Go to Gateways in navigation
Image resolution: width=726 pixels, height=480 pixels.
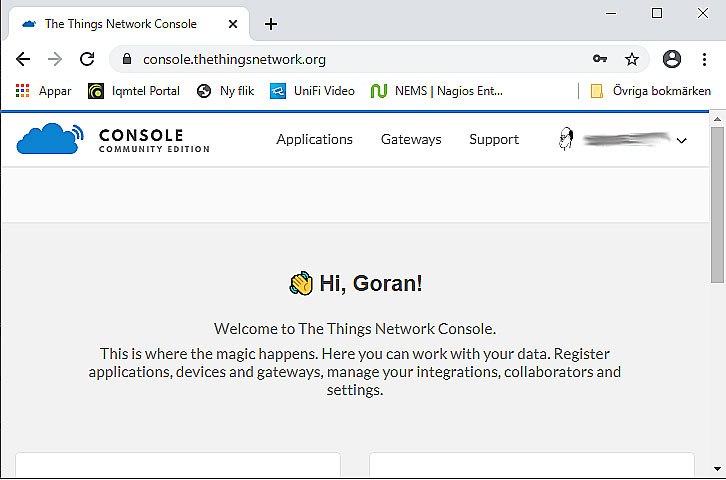click(411, 140)
